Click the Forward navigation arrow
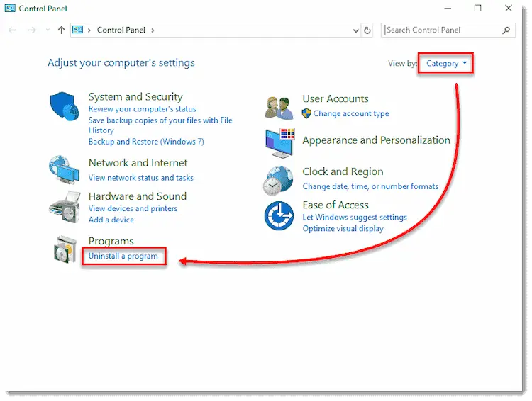Image resolution: width=532 pixels, height=401 pixels. [32, 30]
